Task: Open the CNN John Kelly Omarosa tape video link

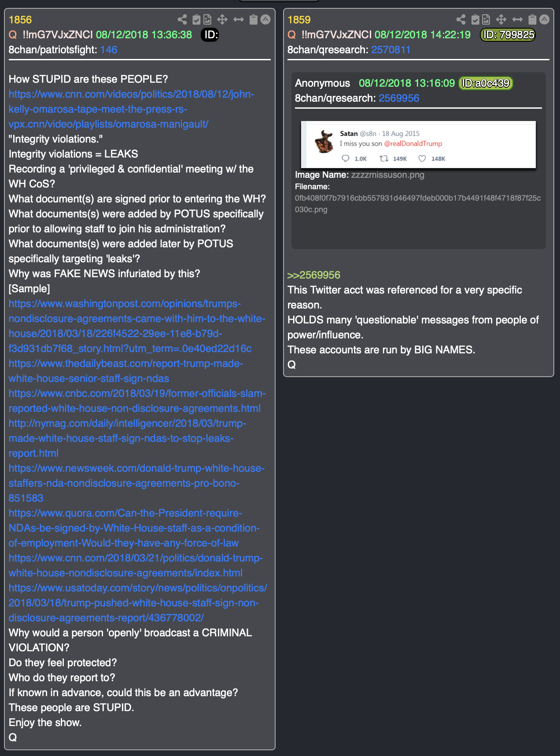Action: tap(131, 109)
